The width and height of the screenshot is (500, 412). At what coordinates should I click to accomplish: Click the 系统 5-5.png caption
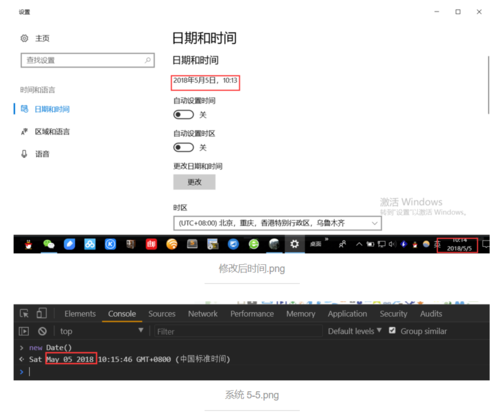[x=252, y=395]
